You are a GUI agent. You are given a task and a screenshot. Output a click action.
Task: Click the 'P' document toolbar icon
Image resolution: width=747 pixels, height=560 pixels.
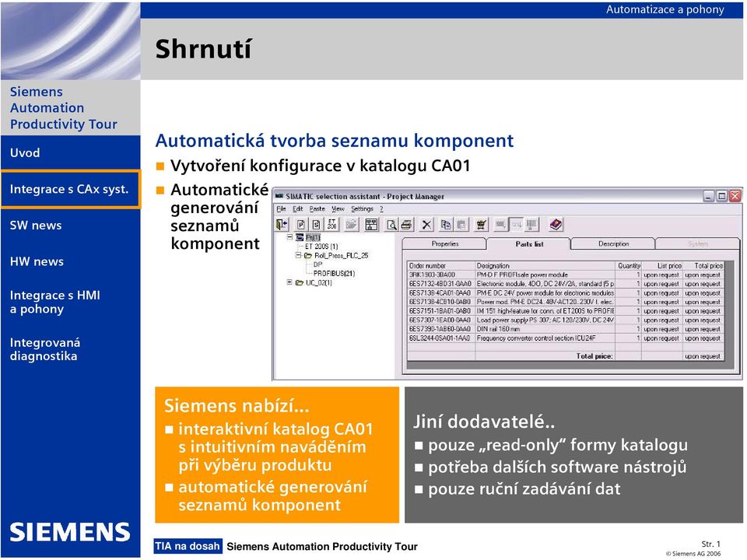[x=300, y=224]
